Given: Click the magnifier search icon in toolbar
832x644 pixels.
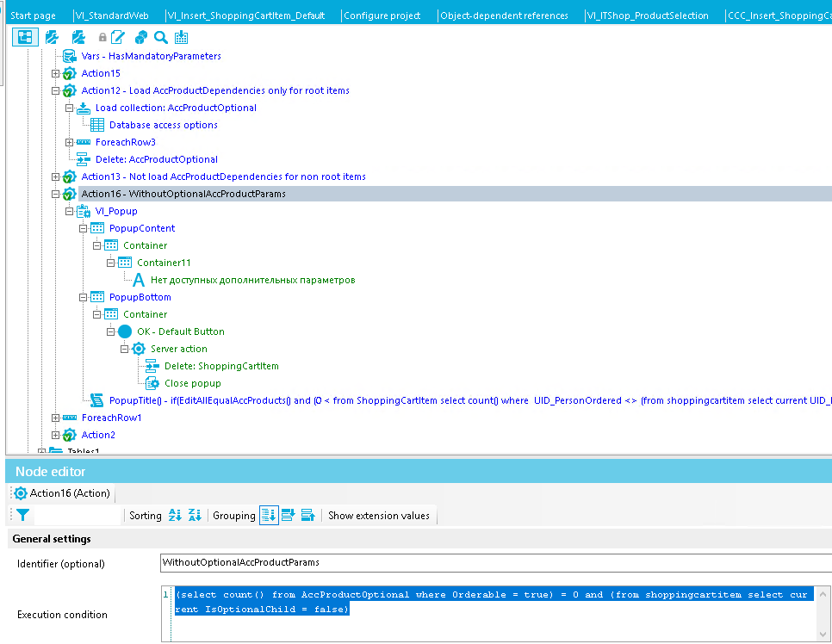Looking at the screenshot, I should point(160,37).
